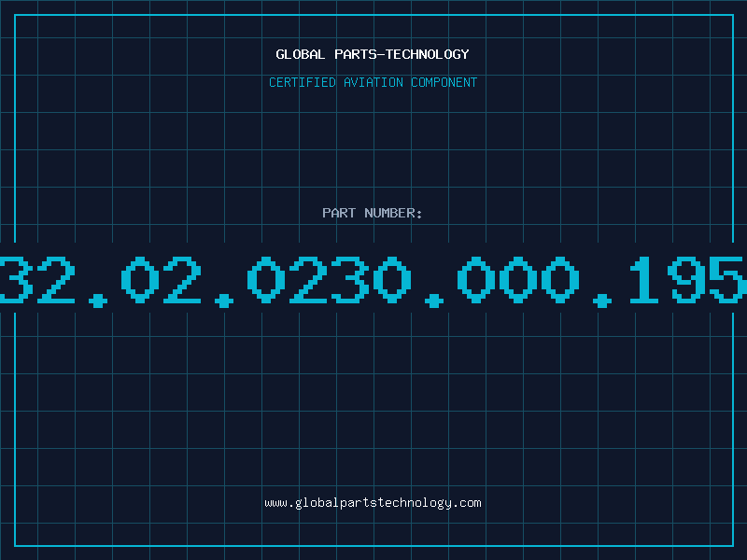Screen dimensions: 747x560
Task: Open the www.globalpartstechnology.com link
Action: 373,503
